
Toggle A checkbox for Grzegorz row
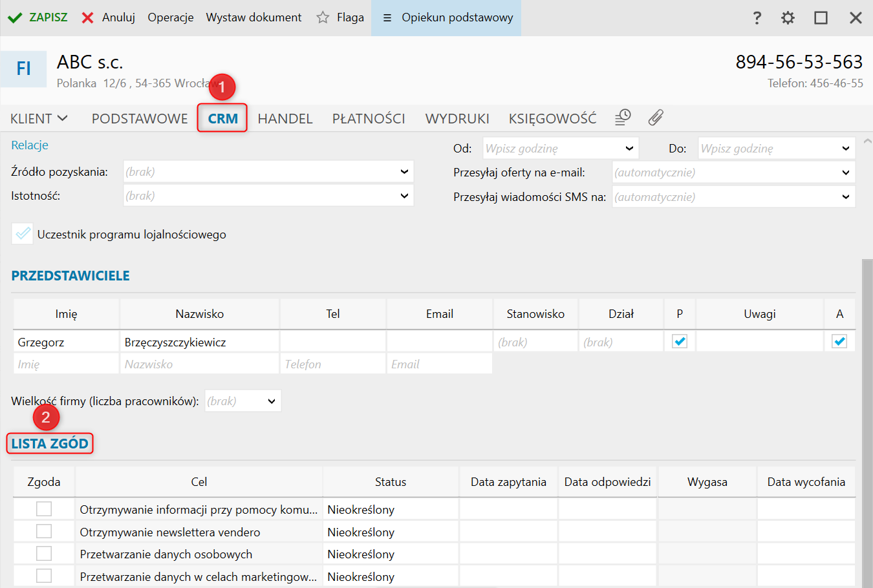pyautogui.click(x=839, y=341)
